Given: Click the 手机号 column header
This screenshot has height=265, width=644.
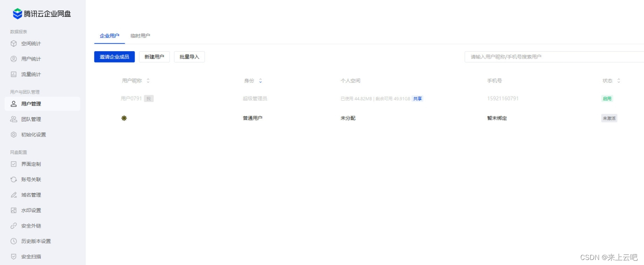Looking at the screenshot, I should [495, 81].
